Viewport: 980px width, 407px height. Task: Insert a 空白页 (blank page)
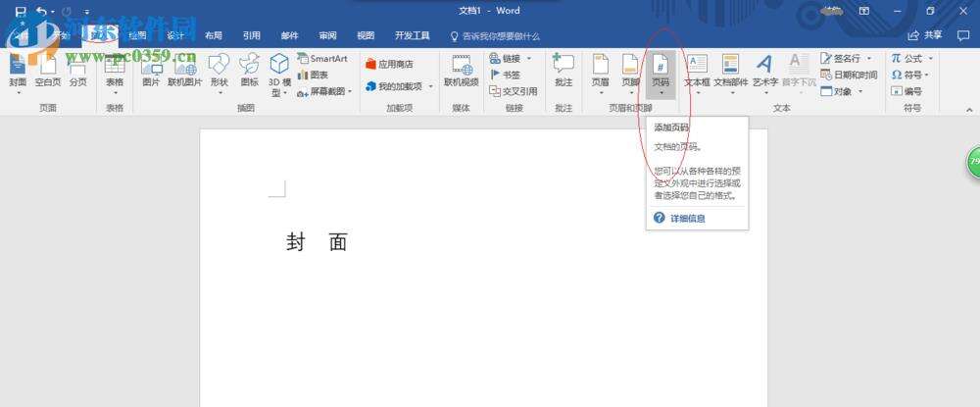point(48,72)
